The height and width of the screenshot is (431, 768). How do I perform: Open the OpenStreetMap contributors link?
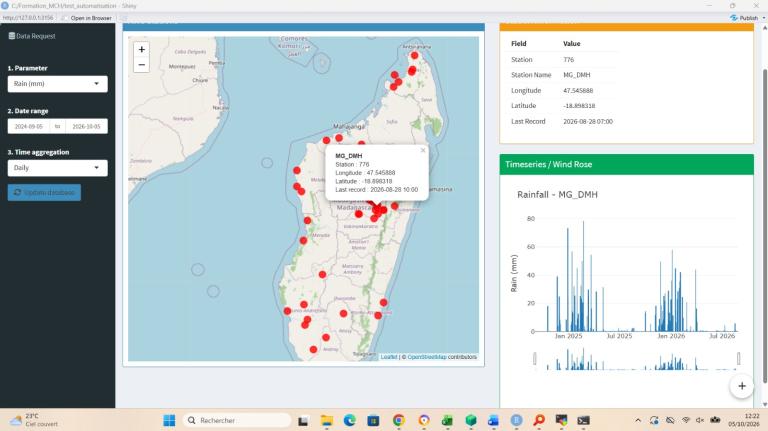[427, 357]
